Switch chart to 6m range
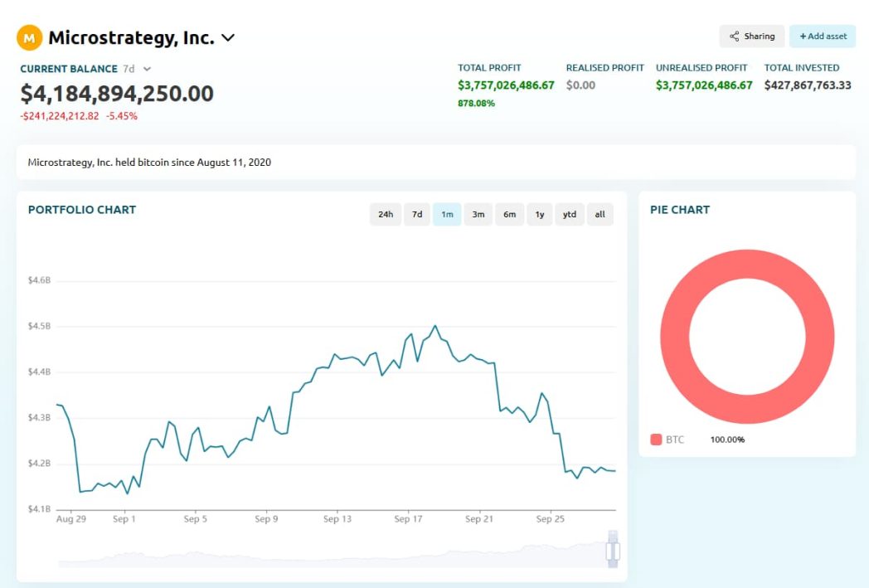 pyautogui.click(x=509, y=215)
